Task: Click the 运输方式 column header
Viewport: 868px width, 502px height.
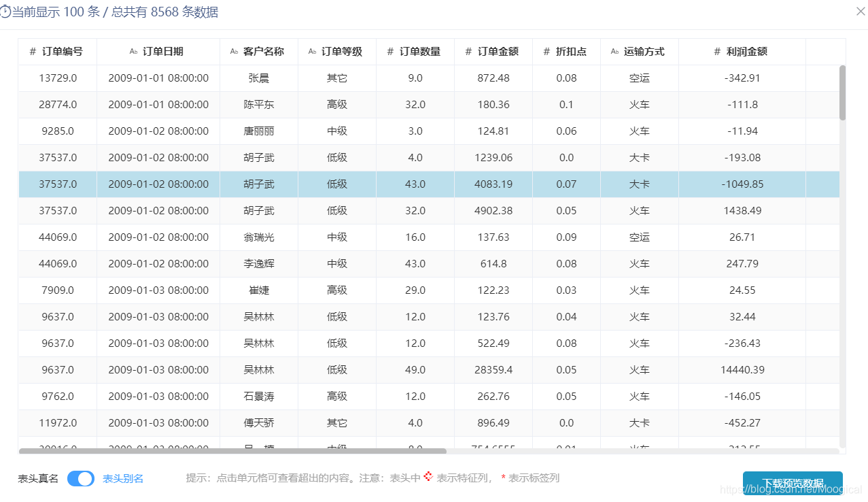Action: pyautogui.click(x=640, y=52)
